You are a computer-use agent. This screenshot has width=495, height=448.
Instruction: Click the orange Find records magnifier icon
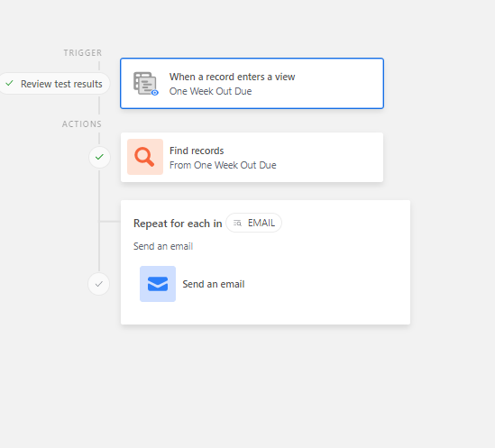point(145,157)
